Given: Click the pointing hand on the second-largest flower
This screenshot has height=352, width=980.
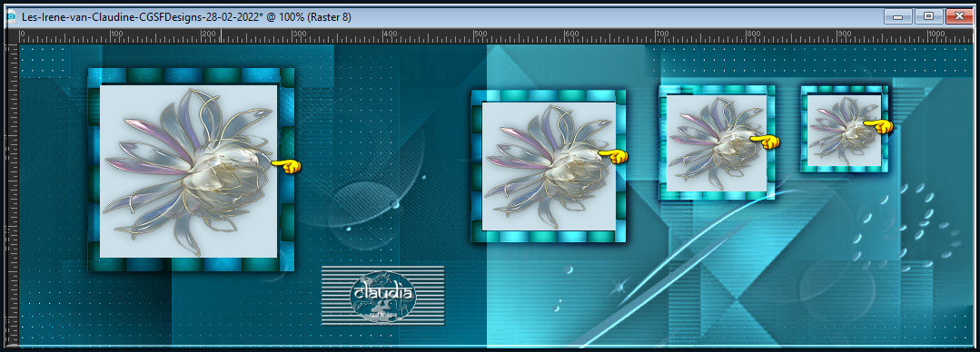Looking at the screenshot, I should point(613,156).
